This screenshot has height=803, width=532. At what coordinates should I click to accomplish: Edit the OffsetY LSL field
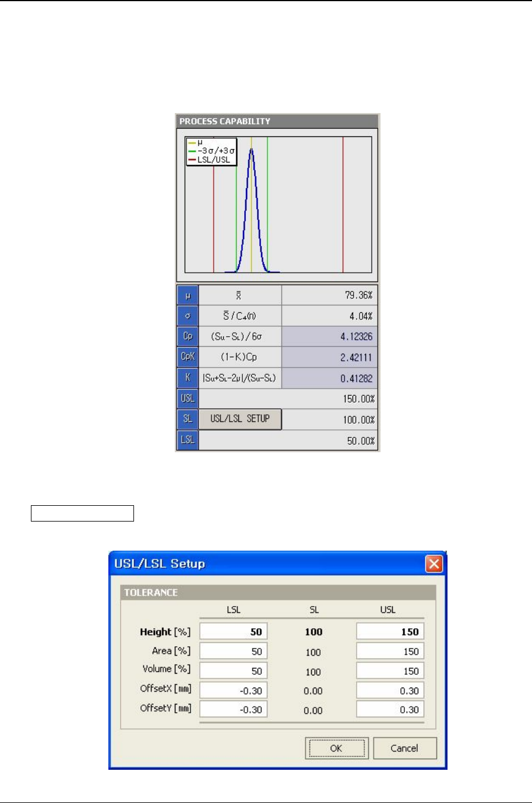(x=233, y=710)
